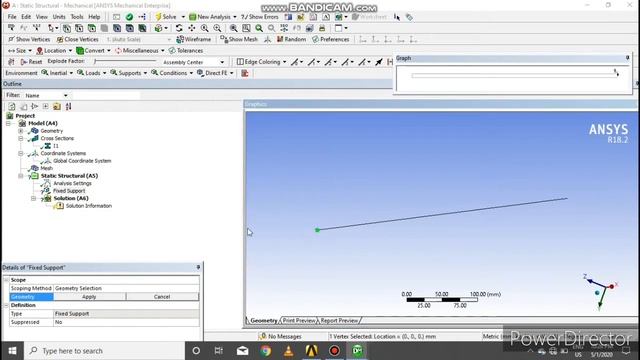Viewport: 640px width, 360px height.
Task: Click the green checkmark icon near Help
Action: pyautogui.click(x=129, y=17)
